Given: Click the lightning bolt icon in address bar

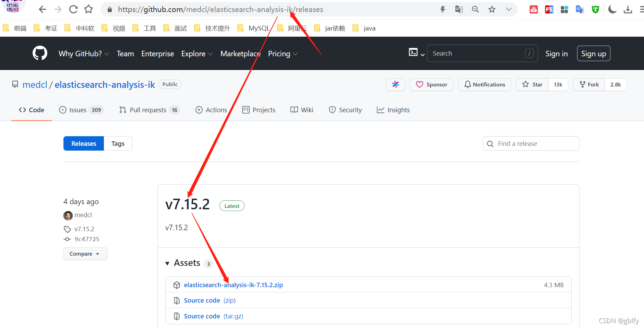Looking at the screenshot, I should (x=443, y=9).
